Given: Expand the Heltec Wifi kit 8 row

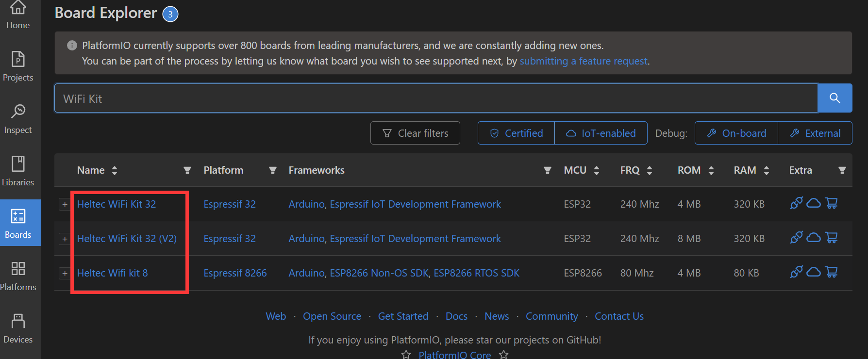Looking at the screenshot, I should 65,273.
